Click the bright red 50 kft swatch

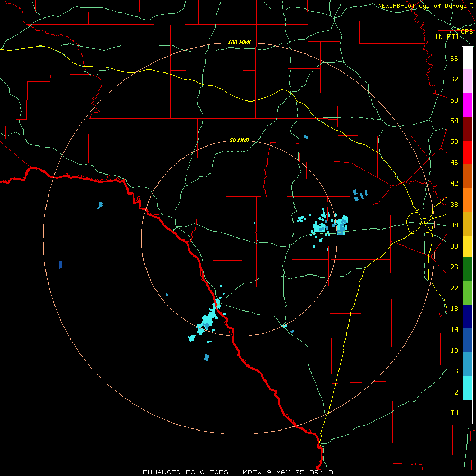(x=467, y=152)
